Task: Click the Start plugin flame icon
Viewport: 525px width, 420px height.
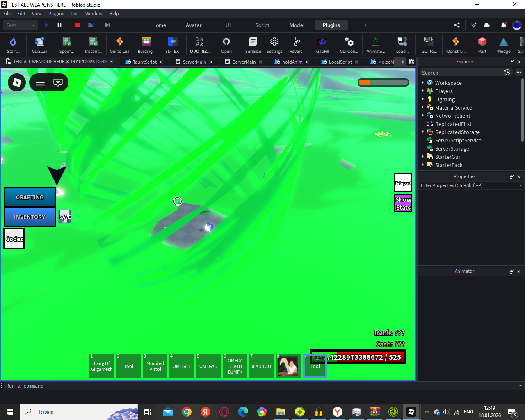Action: coord(13,45)
